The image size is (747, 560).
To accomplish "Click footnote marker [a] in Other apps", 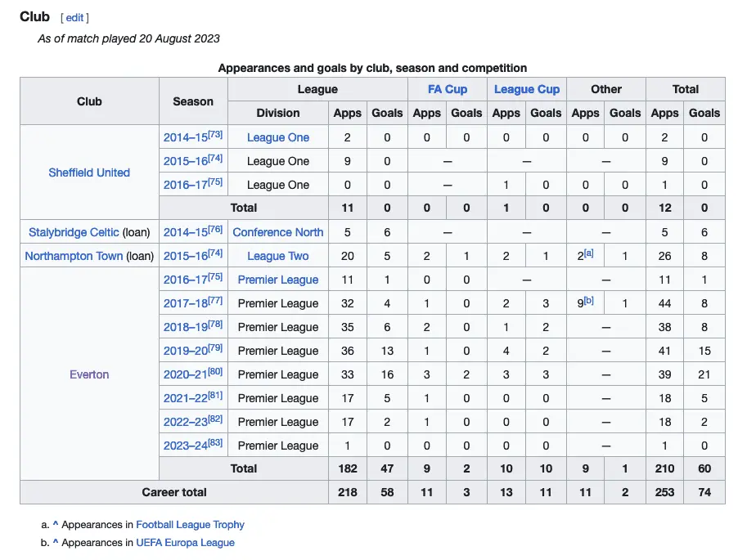I will click(588, 253).
